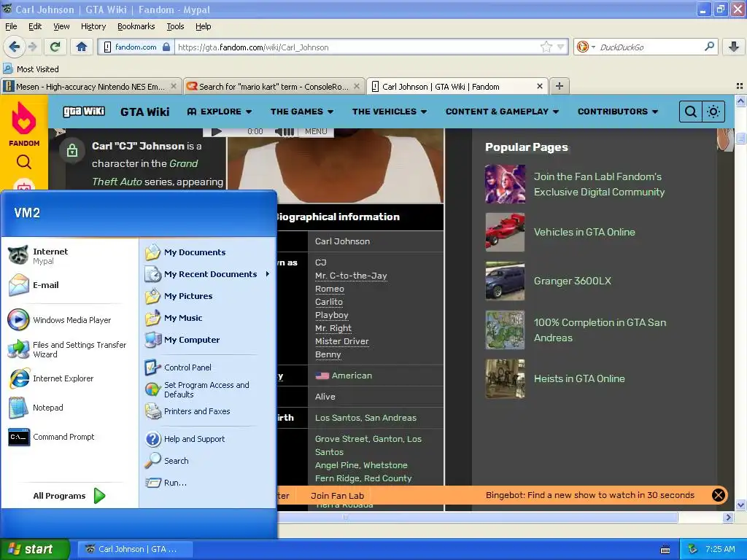Click the URL address field
Viewport: 747px width, 560px height.
pos(357,47)
